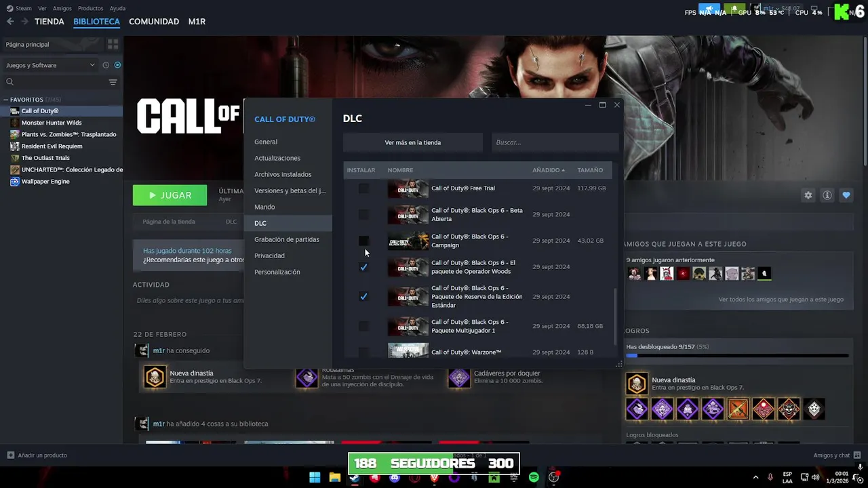
Task: Collapse the FAVORITOS category
Action: [5, 100]
